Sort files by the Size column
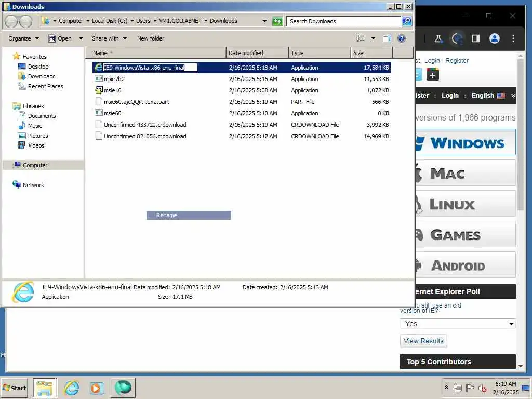Screen dimensions: 532x399 click(x=372, y=53)
